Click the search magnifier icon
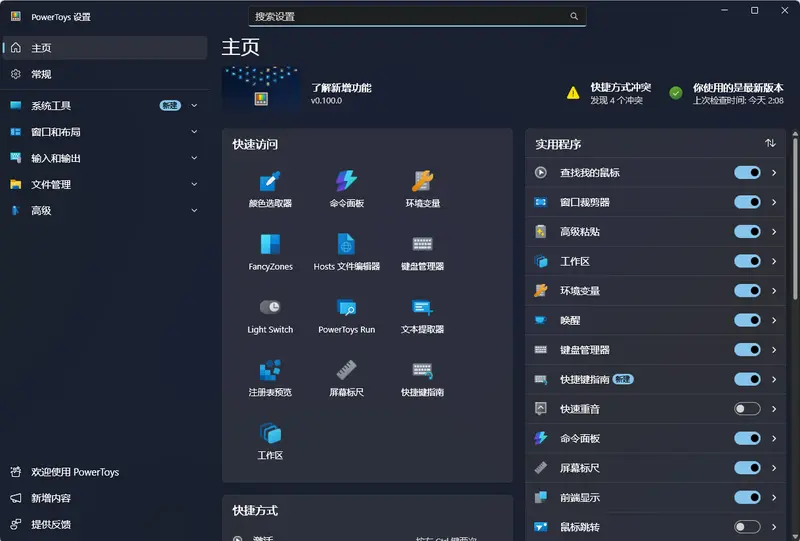The height and width of the screenshot is (541, 800). (574, 16)
